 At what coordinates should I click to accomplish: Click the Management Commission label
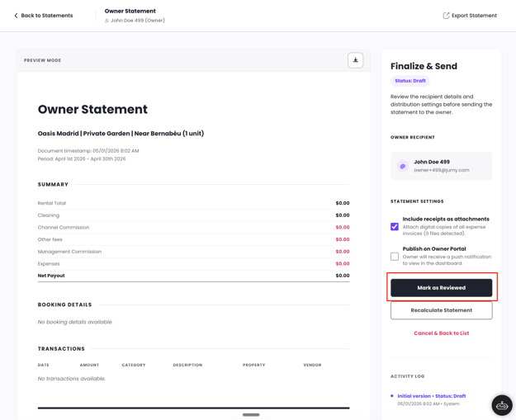point(69,252)
